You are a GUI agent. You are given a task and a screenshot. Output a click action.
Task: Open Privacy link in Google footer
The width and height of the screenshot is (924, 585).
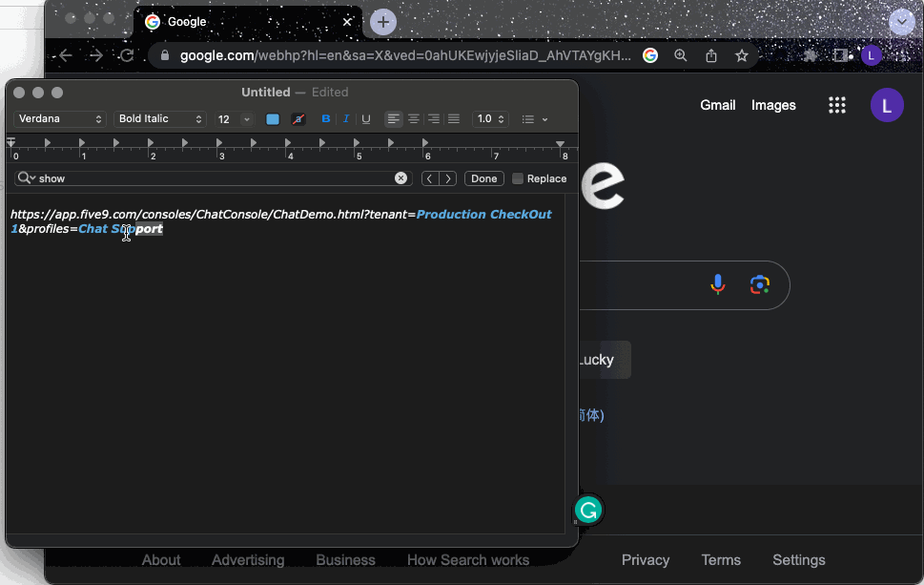(646, 559)
